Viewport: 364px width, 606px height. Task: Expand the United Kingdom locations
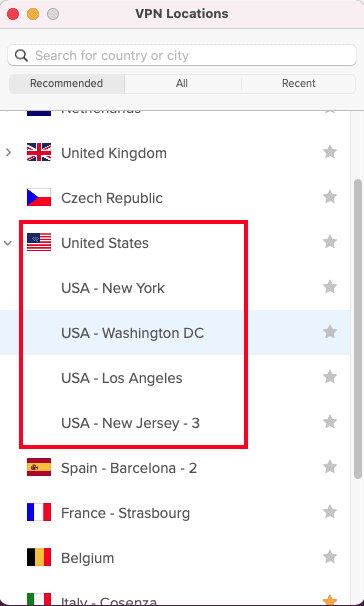coord(9,153)
